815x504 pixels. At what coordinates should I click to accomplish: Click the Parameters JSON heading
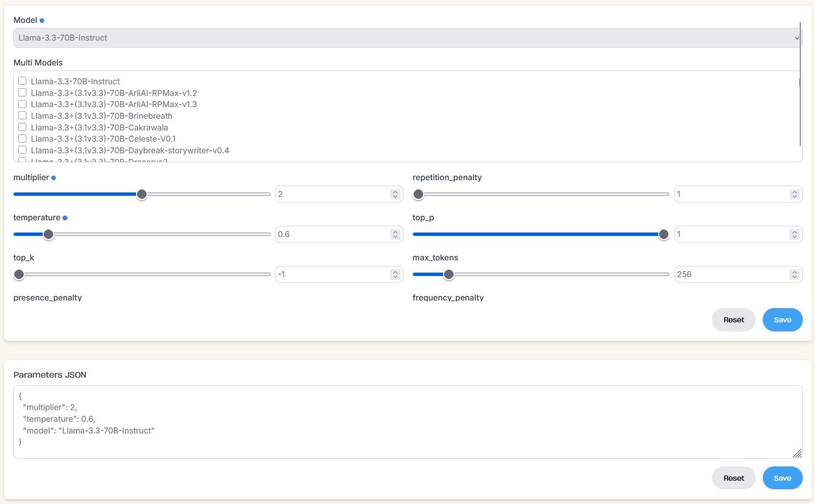point(50,375)
